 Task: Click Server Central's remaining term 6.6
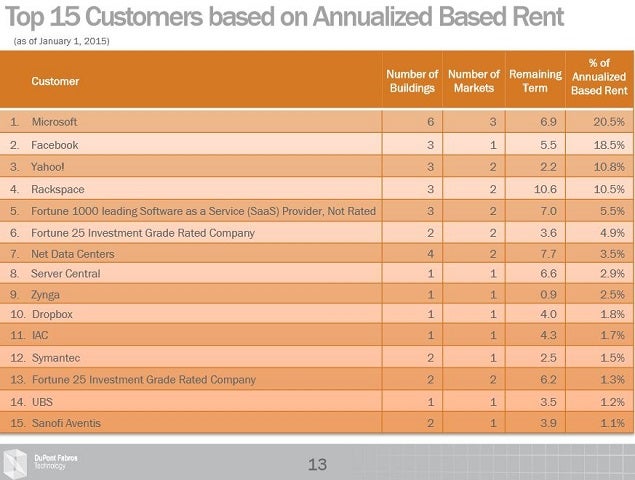click(x=548, y=273)
